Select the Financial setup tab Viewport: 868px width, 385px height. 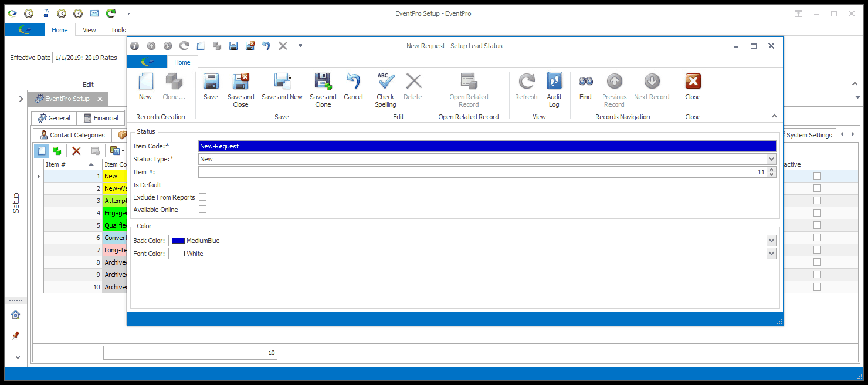pyautogui.click(x=101, y=118)
